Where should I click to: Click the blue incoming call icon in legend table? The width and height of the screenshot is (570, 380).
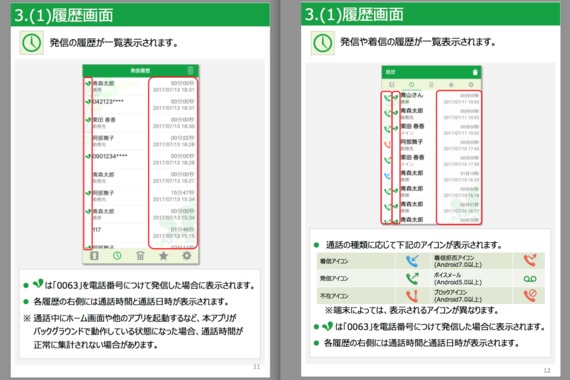click(412, 261)
